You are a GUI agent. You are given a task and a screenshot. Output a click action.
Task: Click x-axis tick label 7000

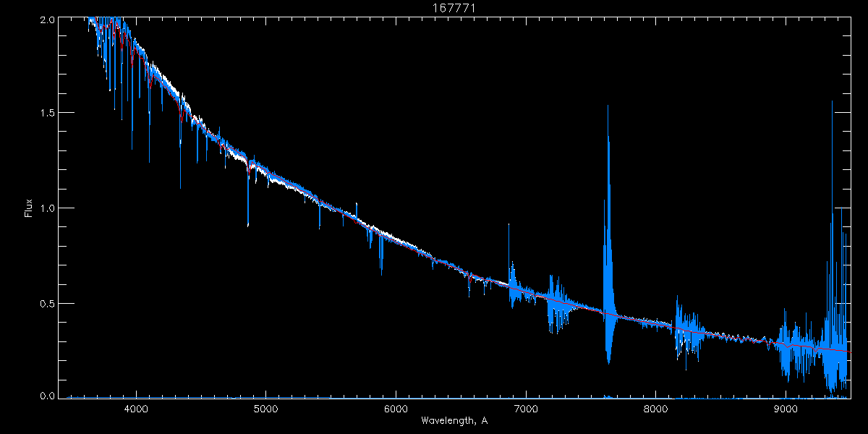pos(526,409)
